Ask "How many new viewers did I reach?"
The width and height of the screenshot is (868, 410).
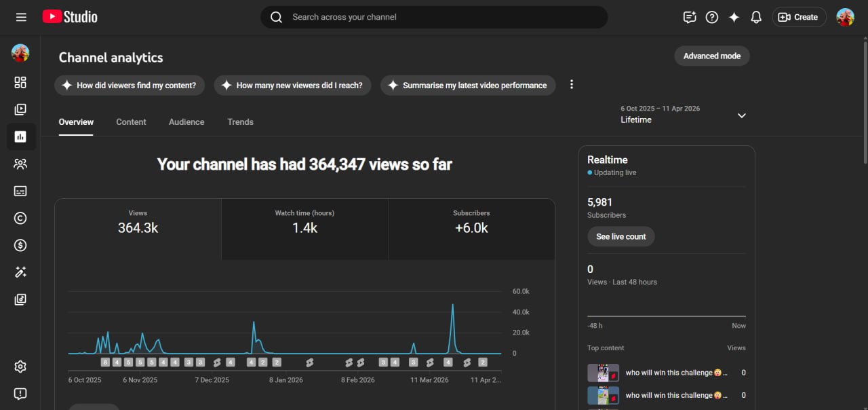[292, 86]
